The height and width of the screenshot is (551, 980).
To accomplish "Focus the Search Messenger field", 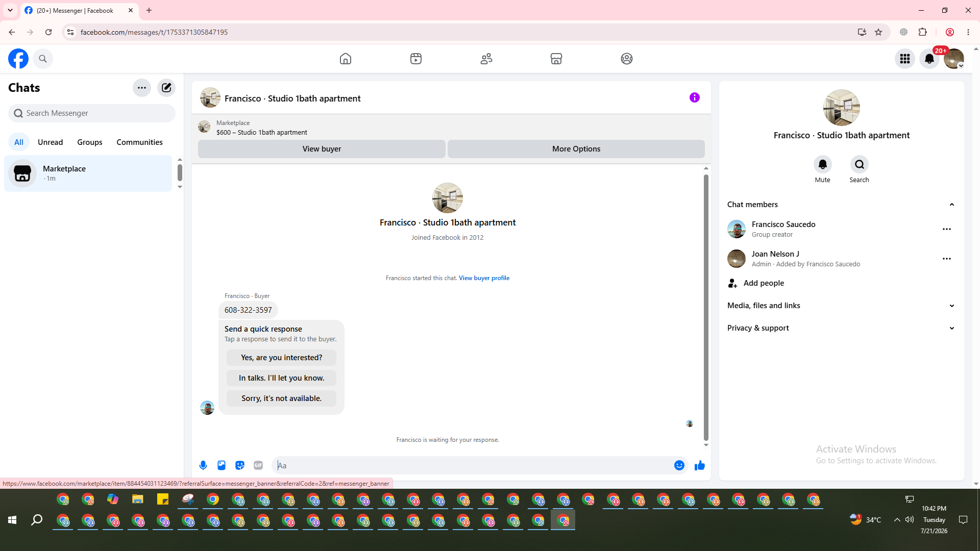I will tap(92, 113).
